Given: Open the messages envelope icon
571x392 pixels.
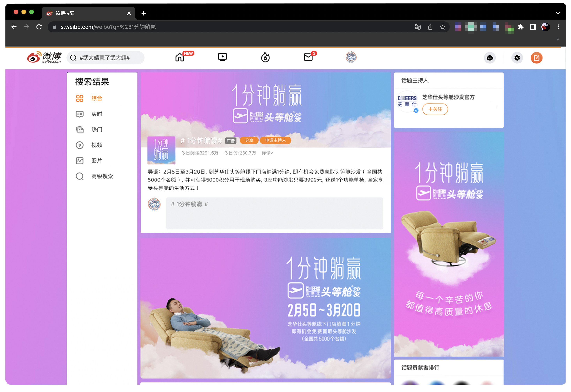Looking at the screenshot, I should 308,57.
